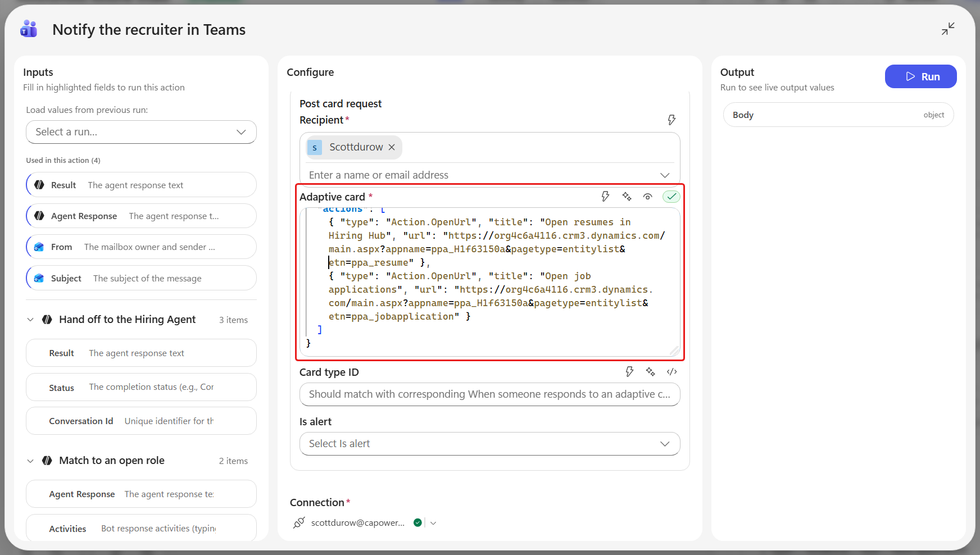Screen dimensions: 980x555
Task: Select the Result input in Used in this action
Action: point(141,185)
